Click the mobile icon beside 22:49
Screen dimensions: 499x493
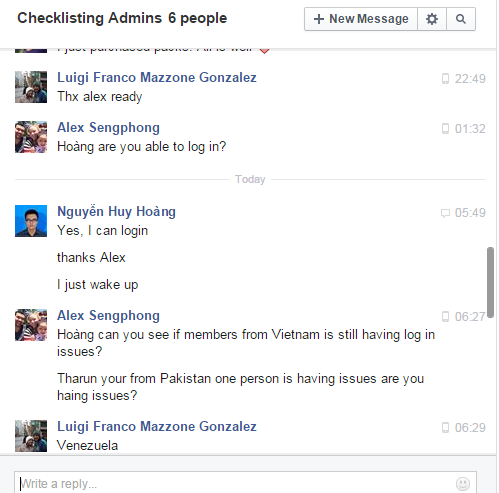pos(445,79)
